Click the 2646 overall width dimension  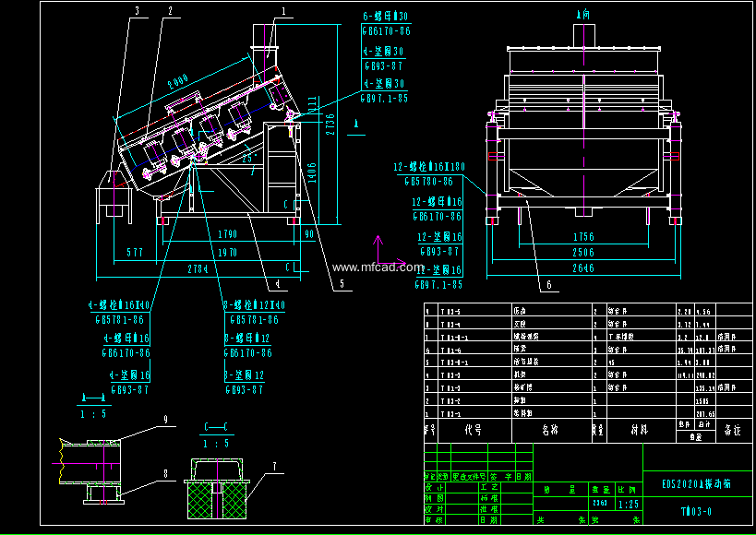pyautogui.click(x=582, y=268)
